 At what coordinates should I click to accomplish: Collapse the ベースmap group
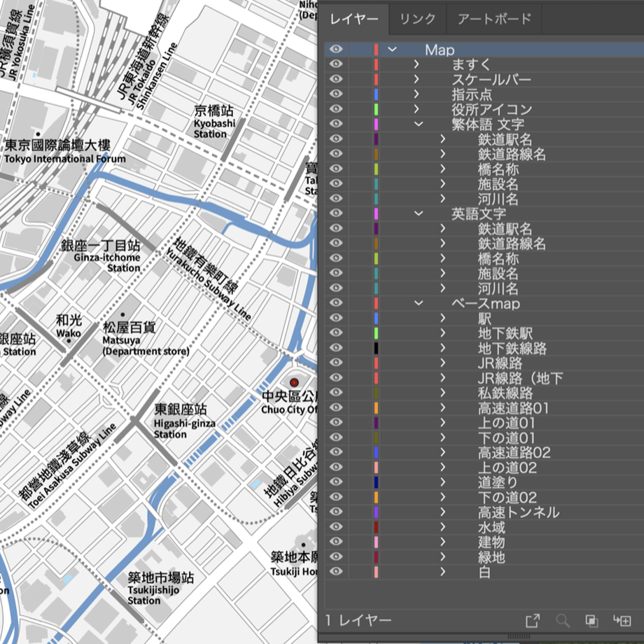(x=419, y=303)
